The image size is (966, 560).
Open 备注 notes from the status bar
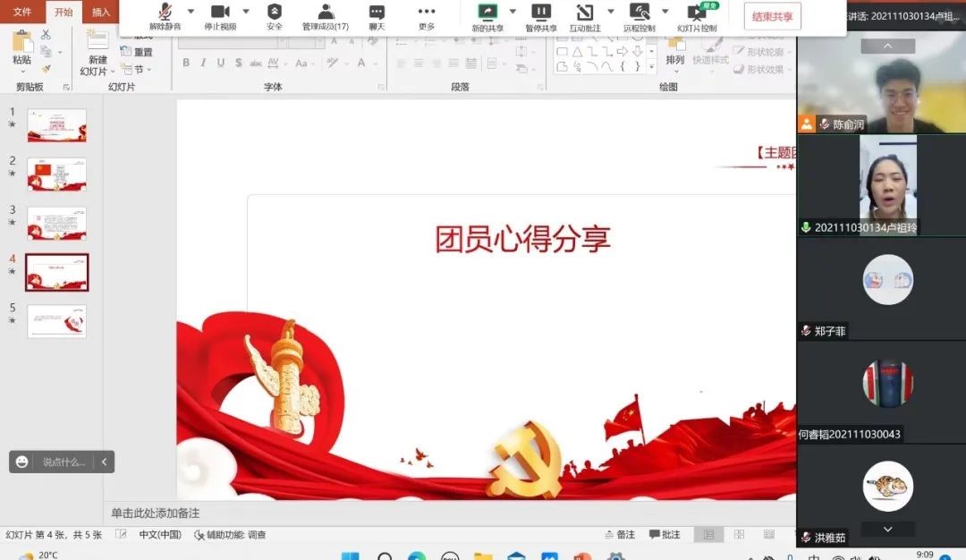tap(621, 534)
